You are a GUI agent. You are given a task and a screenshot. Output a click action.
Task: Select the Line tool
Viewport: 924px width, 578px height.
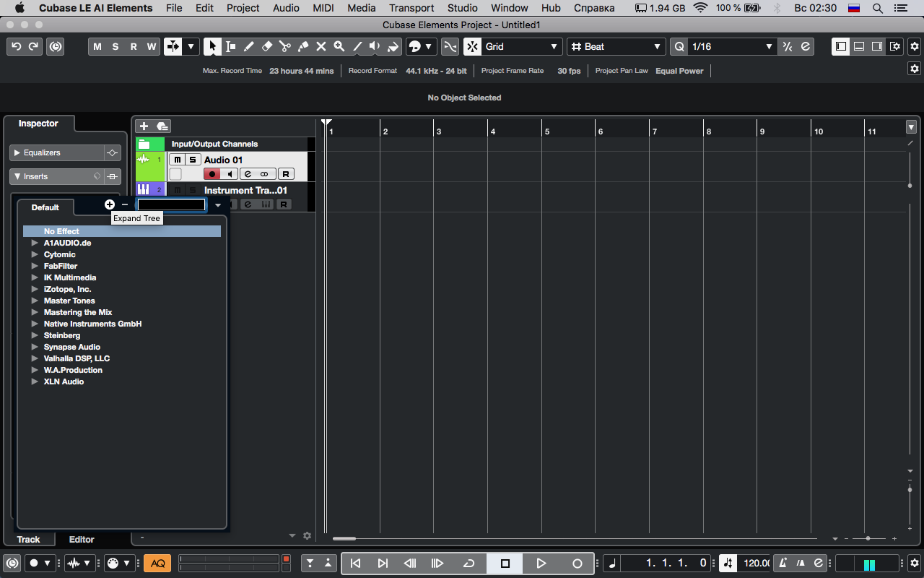pos(357,46)
